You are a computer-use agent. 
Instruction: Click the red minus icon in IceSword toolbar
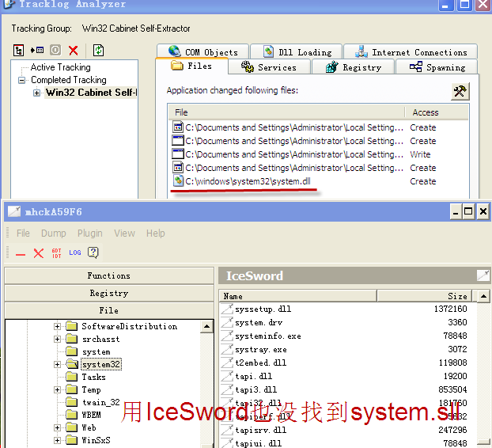point(21,253)
